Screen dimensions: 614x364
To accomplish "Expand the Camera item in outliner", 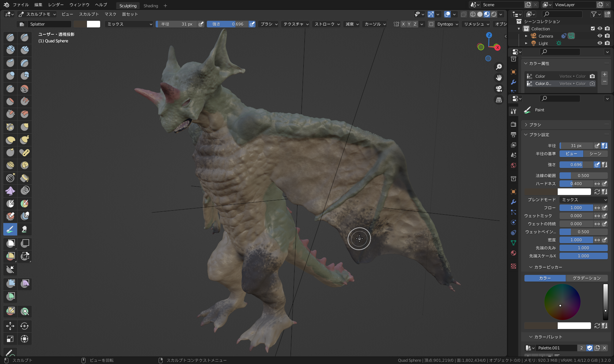I will 526,36.
